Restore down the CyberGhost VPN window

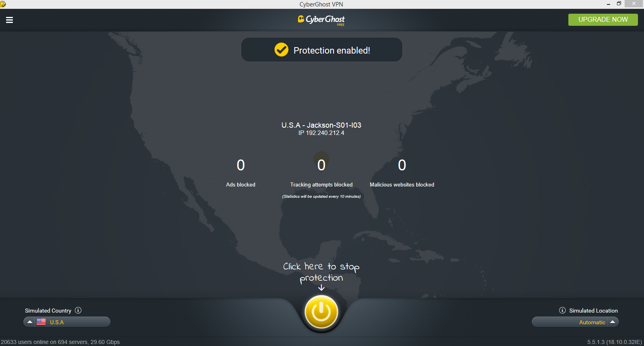click(619, 4)
